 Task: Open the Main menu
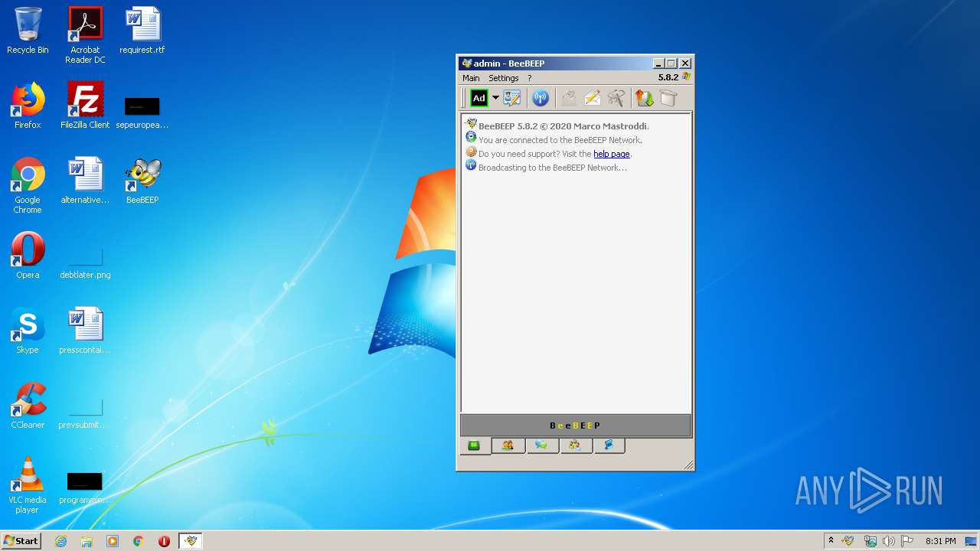[x=471, y=78]
